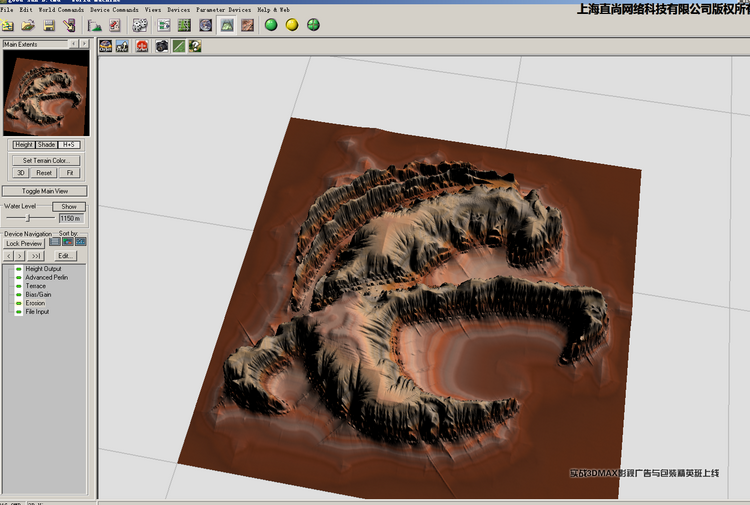Click the terrain preview thumbnail
This screenshot has height=505, width=750.
[x=46, y=93]
